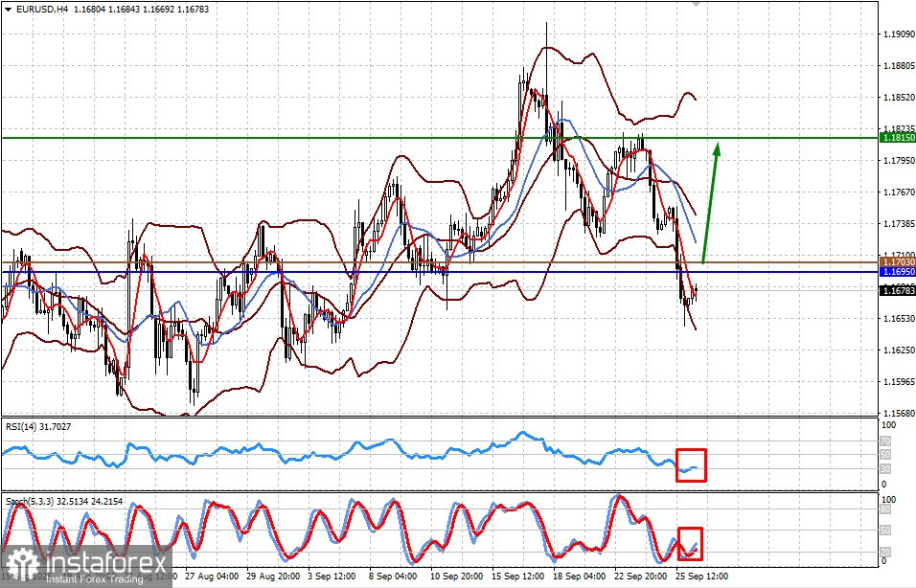Viewport: 916px width, 588px height.
Task: Select the 1.16250 price scale value
Action: pos(899,351)
